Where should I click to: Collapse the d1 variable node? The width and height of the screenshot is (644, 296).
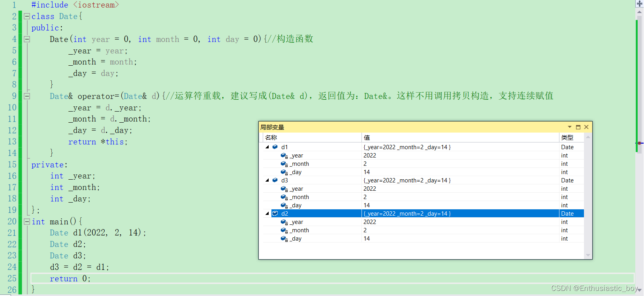coord(267,147)
